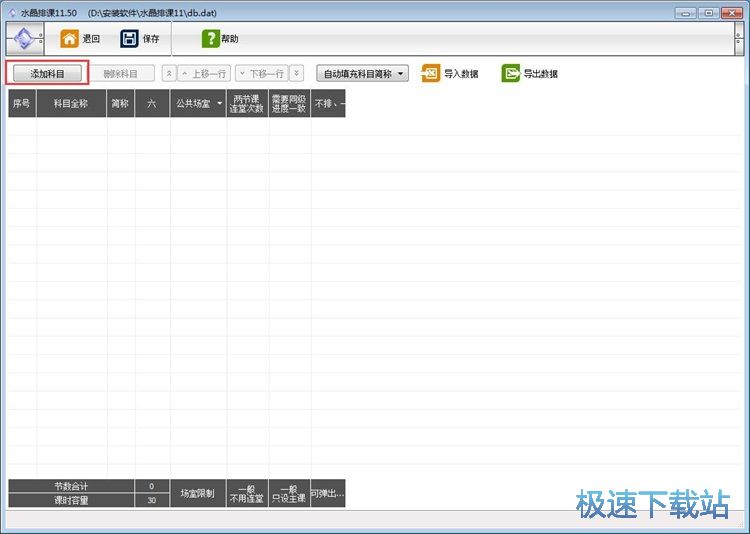
Task: Click the 添加科目 button
Action: click(x=47, y=74)
